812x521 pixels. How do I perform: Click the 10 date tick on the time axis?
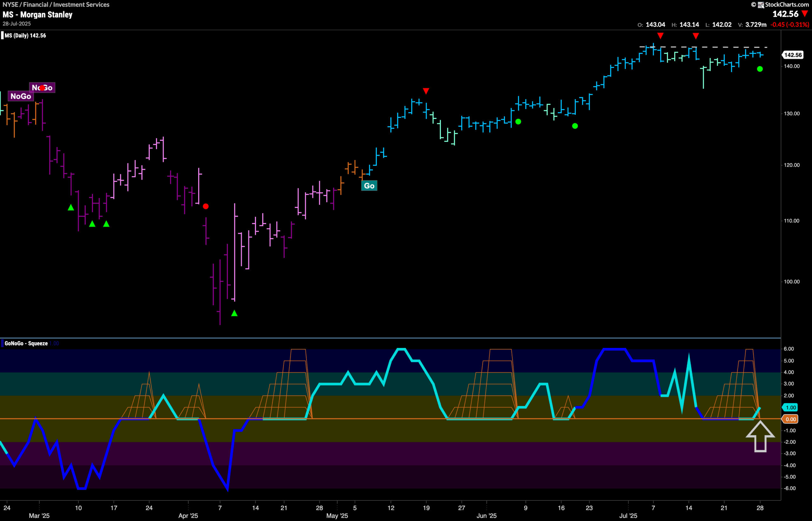click(78, 508)
